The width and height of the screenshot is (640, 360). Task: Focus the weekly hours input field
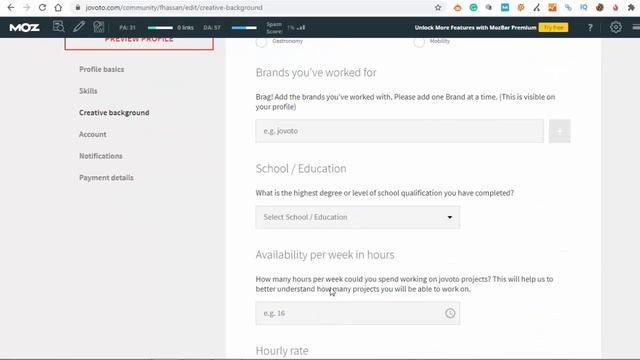[x=358, y=313]
